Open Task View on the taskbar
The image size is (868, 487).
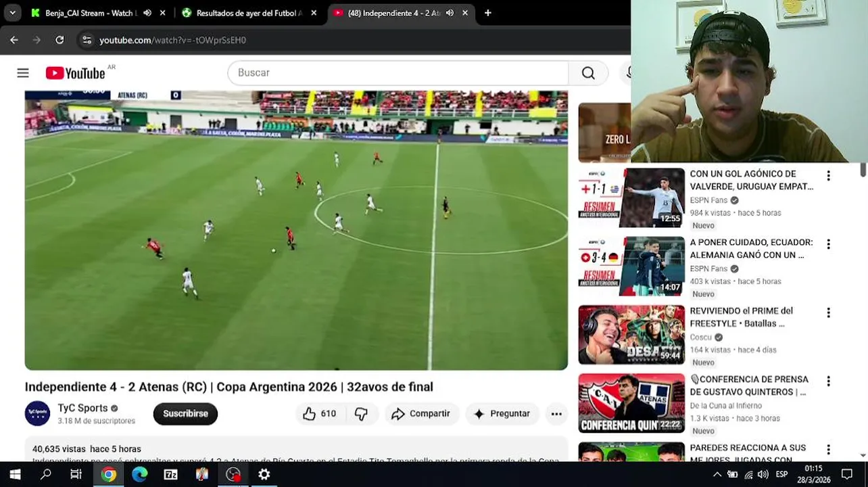click(x=76, y=474)
